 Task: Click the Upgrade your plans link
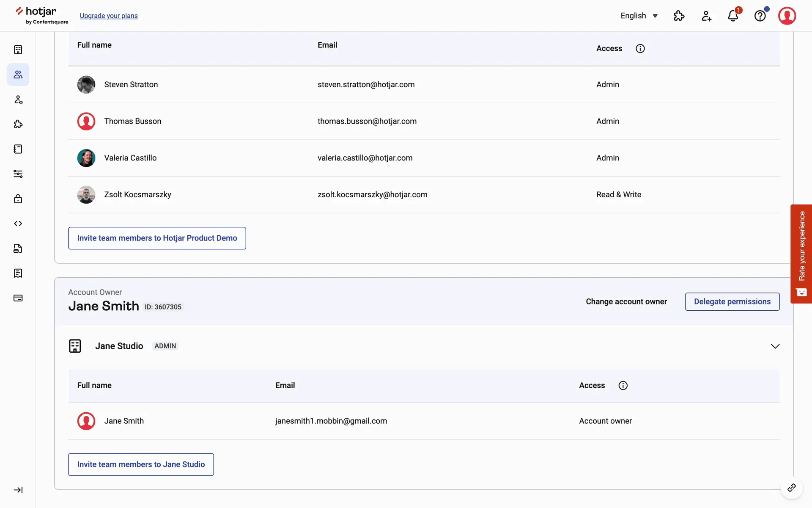(109, 16)
